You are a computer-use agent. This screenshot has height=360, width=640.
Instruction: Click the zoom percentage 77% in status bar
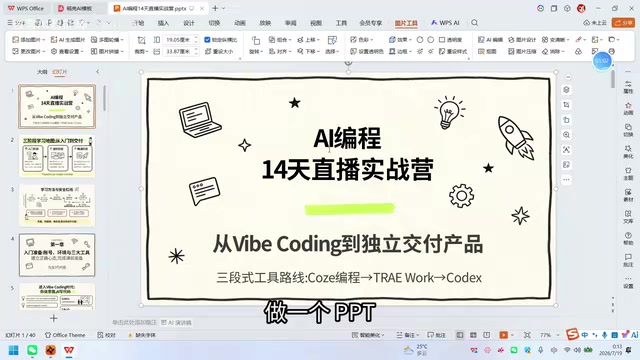click(x=546, y=335)
